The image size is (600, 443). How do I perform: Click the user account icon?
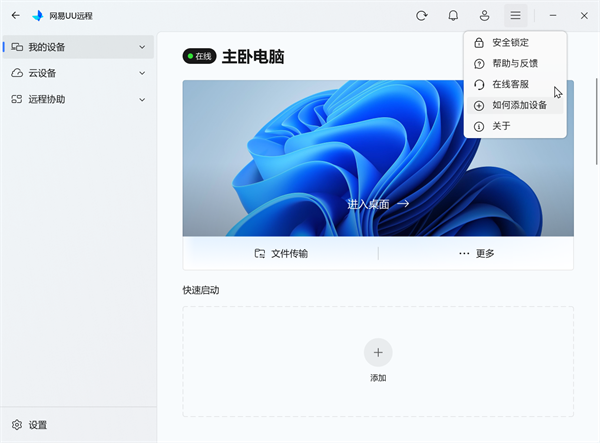click(x=484, y=16)
